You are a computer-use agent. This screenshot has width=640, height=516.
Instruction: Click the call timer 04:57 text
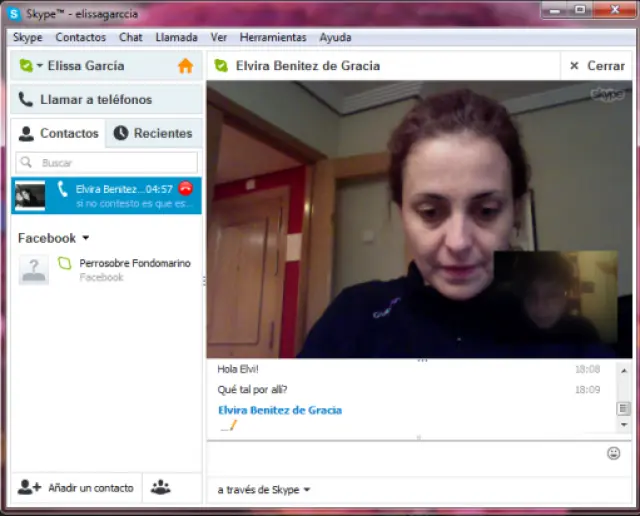[159, 189]
